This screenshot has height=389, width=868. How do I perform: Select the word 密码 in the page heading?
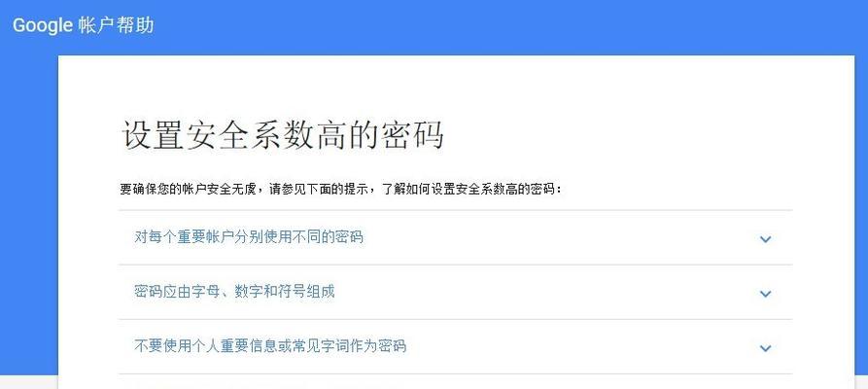(412, 134)
